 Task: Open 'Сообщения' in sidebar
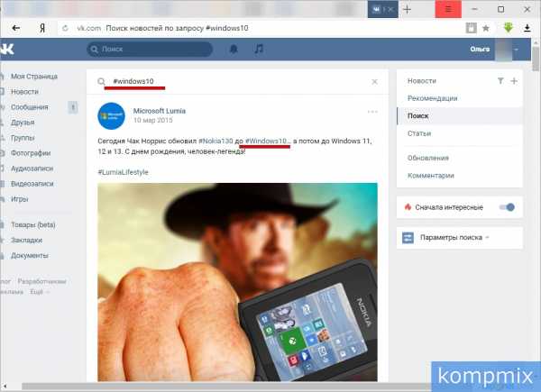click(x=30, y=107)
